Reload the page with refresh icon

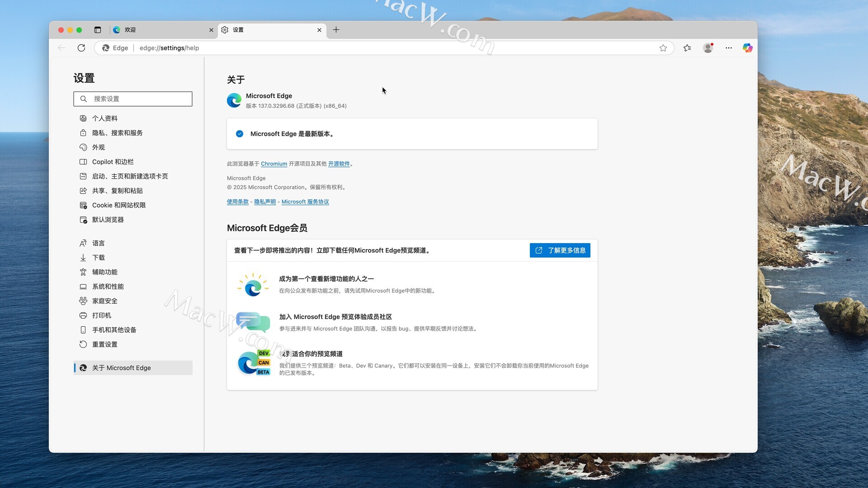81,48
